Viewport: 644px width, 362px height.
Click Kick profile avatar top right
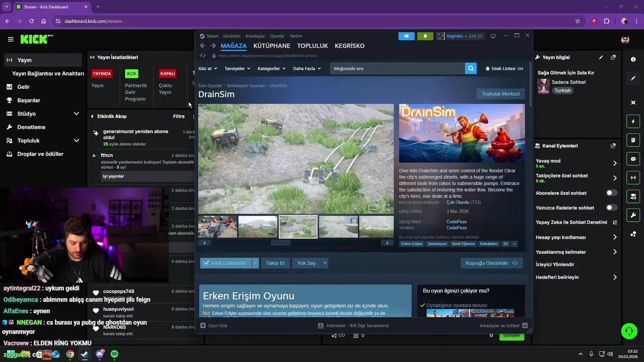click(x=625, y=40)
